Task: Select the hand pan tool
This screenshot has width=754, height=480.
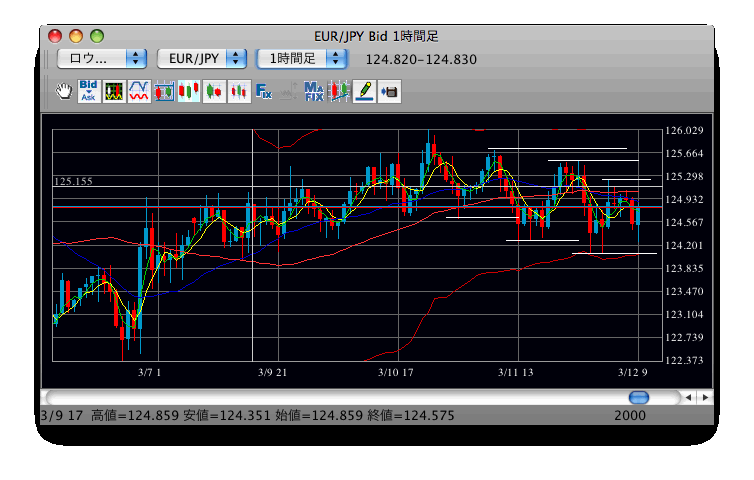Action: tap(63, 91)
